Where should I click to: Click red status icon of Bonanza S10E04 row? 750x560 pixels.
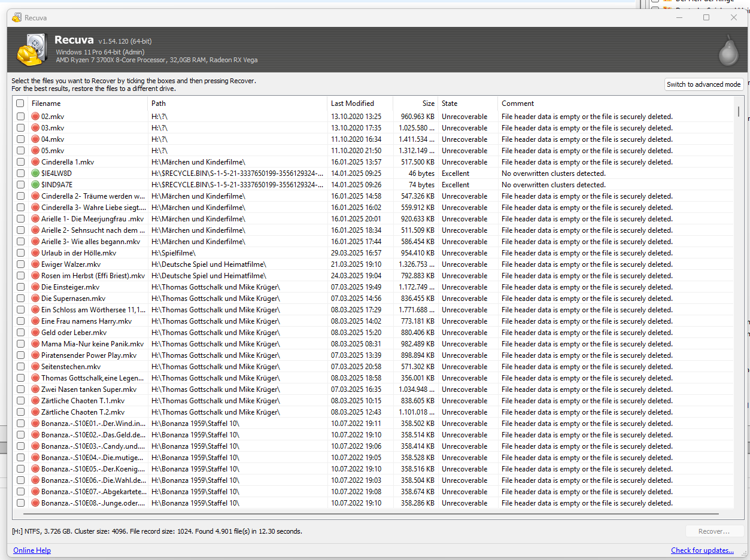[35, 458]
